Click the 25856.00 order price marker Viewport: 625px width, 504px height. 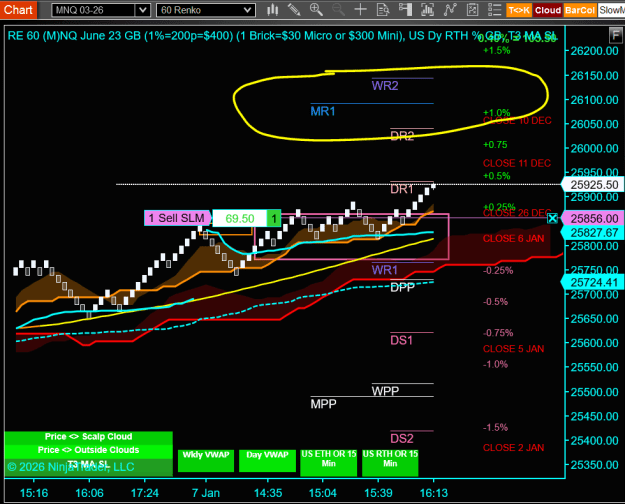click(x=594, y=219)
